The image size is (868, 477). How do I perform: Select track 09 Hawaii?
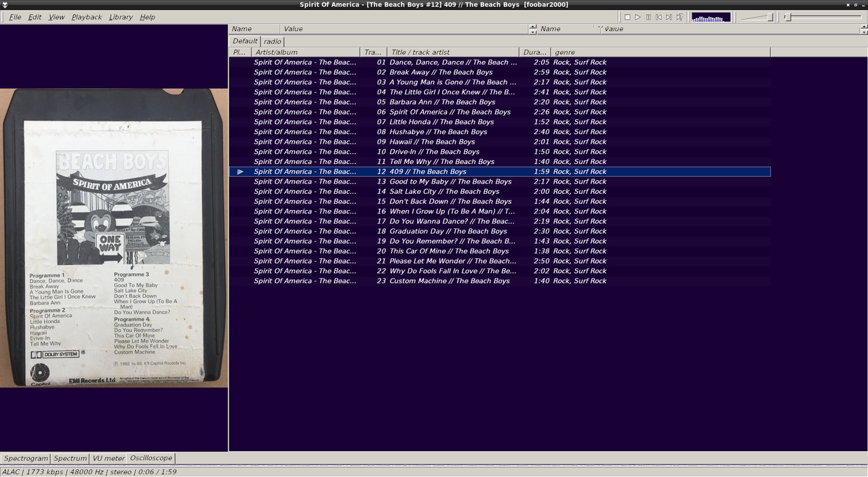pyautogui.click(x=500, y=142)
